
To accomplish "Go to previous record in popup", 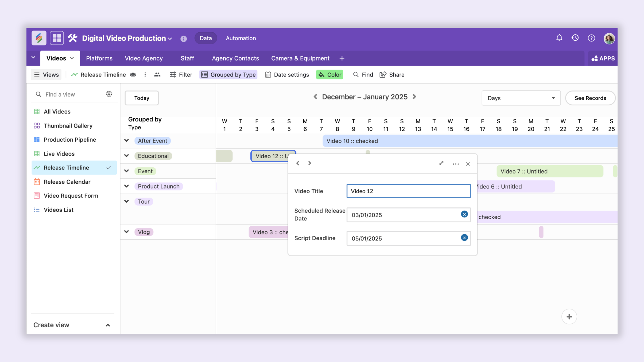I will tap(298, 163).
